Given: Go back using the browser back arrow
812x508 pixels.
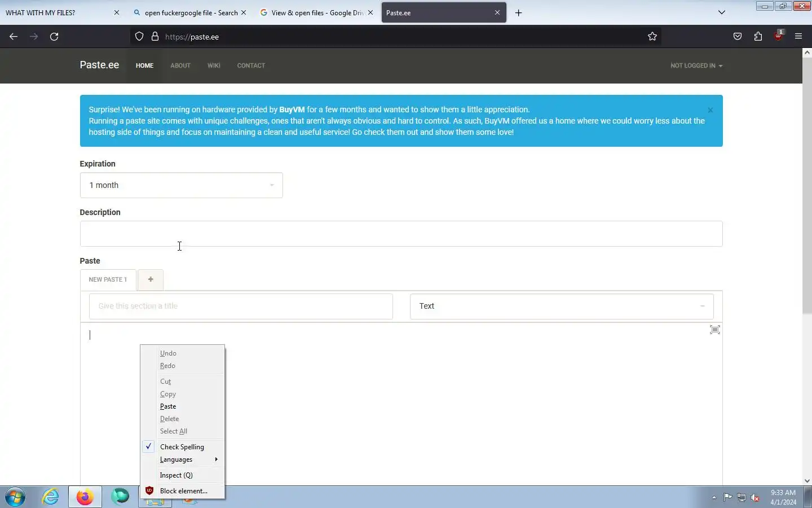Looking at the screenshot, I should tap(14, 37).
